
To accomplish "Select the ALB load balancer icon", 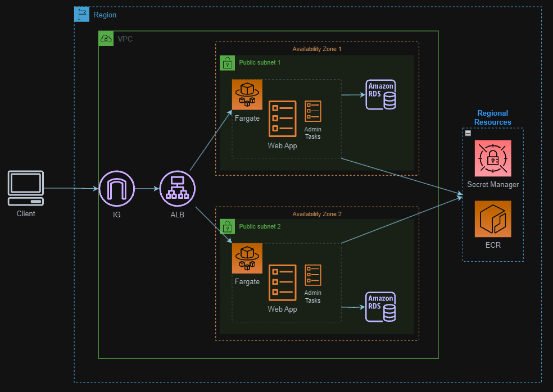I will pyautogui.click(x=178, y=189).
